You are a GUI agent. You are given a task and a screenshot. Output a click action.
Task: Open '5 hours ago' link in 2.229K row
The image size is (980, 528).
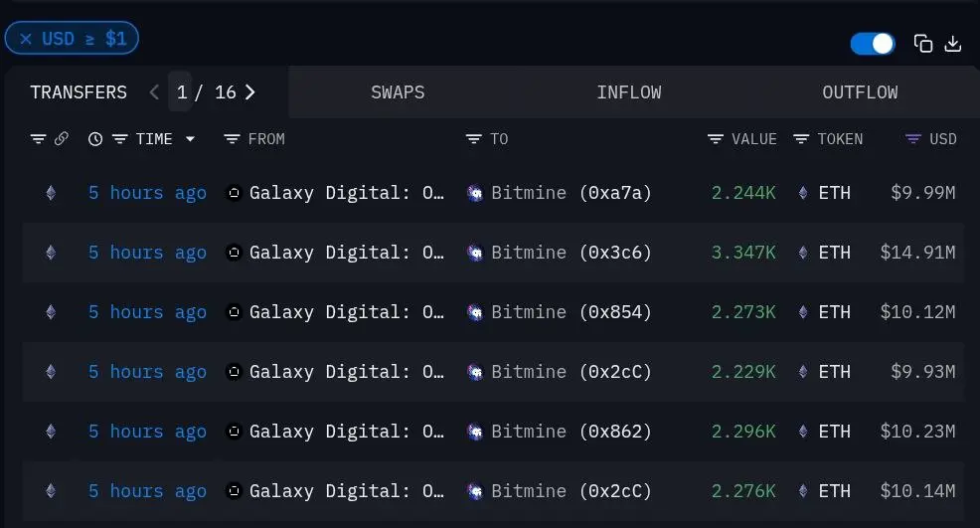(147, 372)
